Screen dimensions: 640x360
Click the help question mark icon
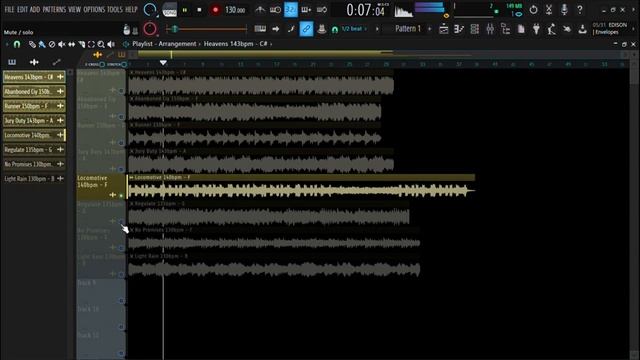click(580, 9)
